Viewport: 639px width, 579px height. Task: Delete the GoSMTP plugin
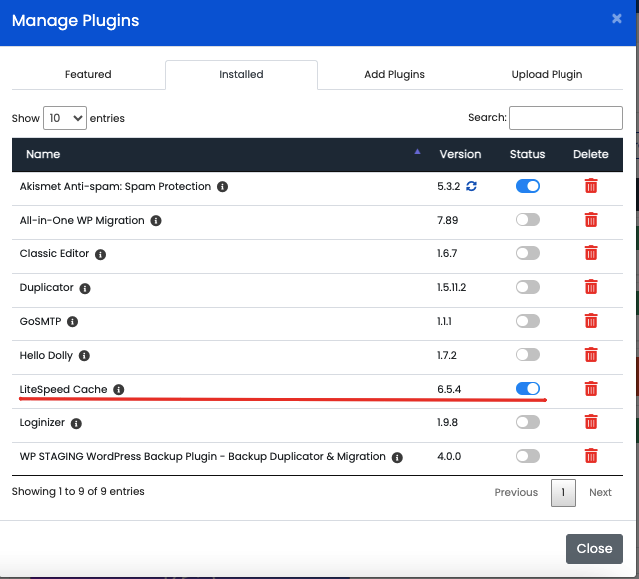click(591, 321)
